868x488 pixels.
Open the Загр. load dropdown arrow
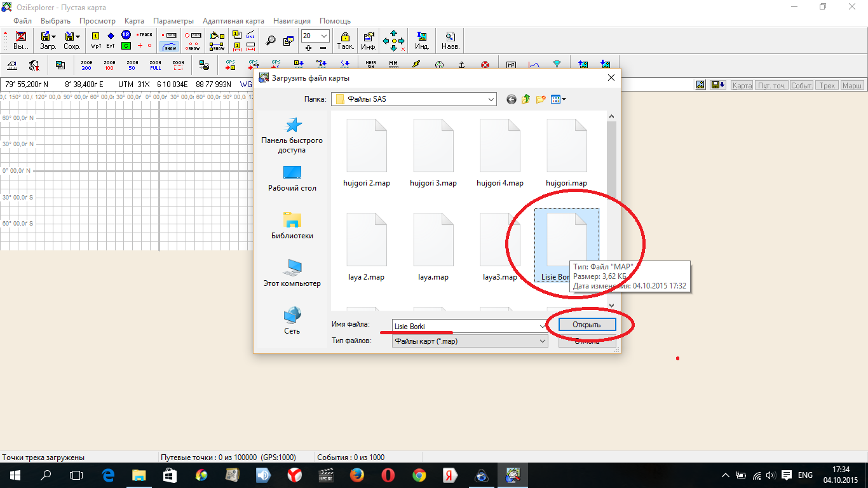(x=53, y=36)
